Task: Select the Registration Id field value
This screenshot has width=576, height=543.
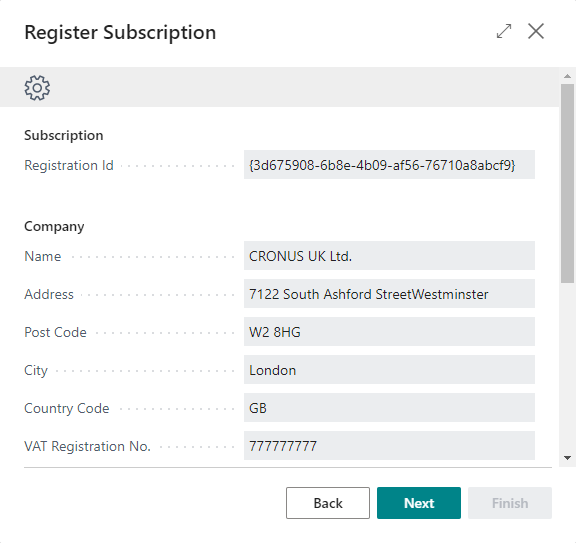Action: pos(389,165)
